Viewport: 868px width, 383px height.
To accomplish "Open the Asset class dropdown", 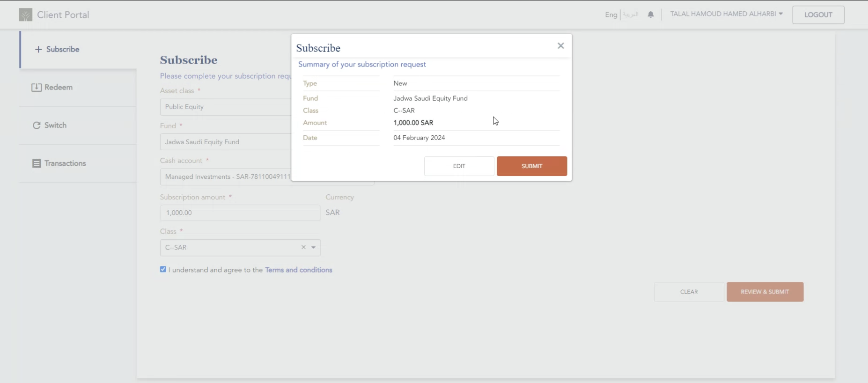I will click(x=226, y=107).
